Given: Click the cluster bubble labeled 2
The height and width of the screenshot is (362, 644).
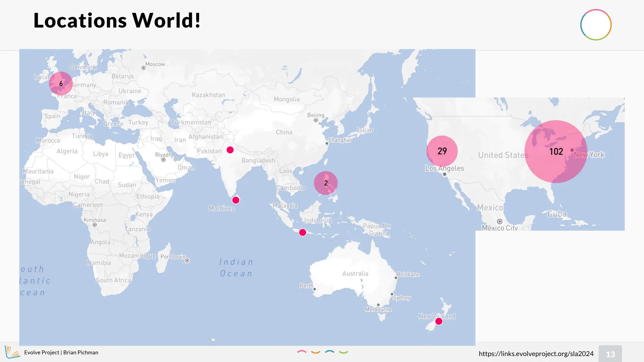Looking at the screenshot, I should (326, 183).
